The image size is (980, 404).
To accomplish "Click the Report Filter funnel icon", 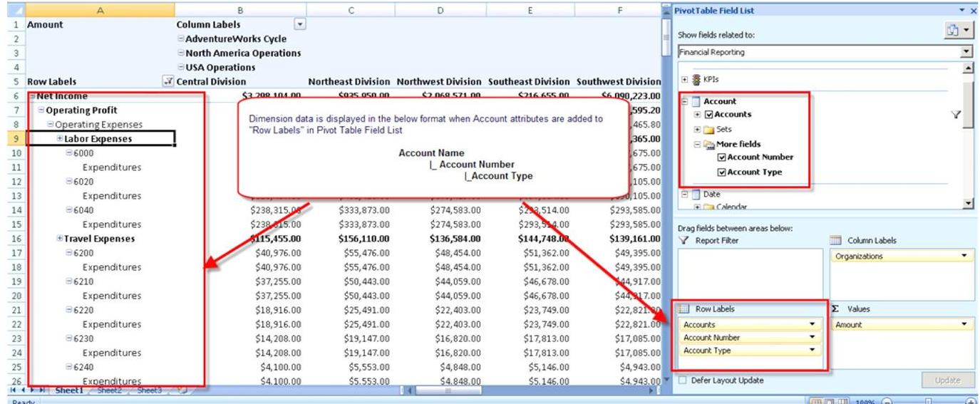I will click(x=684, y=241).
